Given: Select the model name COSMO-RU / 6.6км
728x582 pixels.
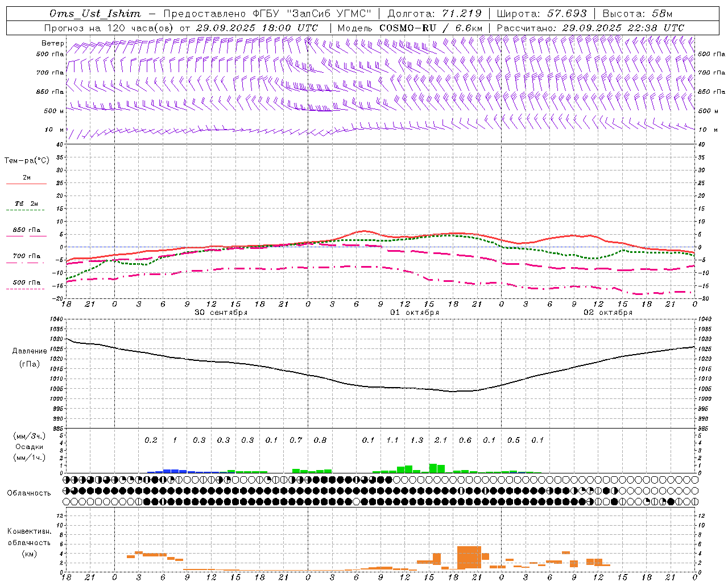Looking at the screenshot, I should (431, 28).
